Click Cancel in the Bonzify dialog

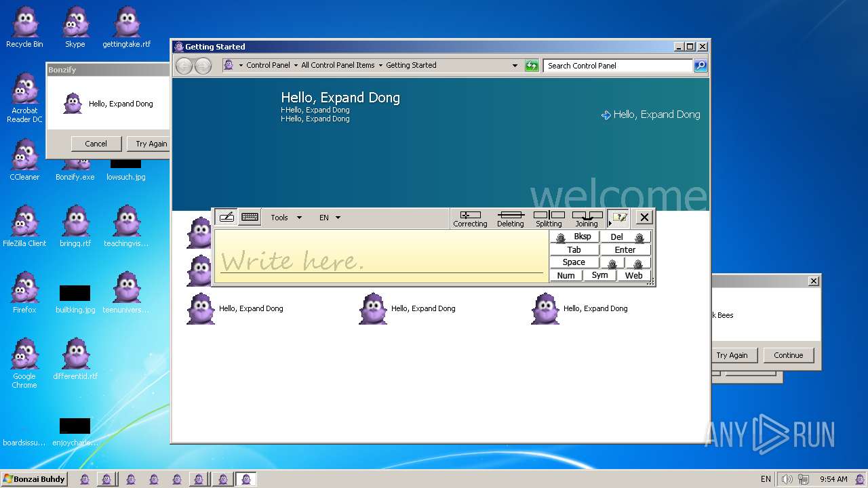coord(96,144)
